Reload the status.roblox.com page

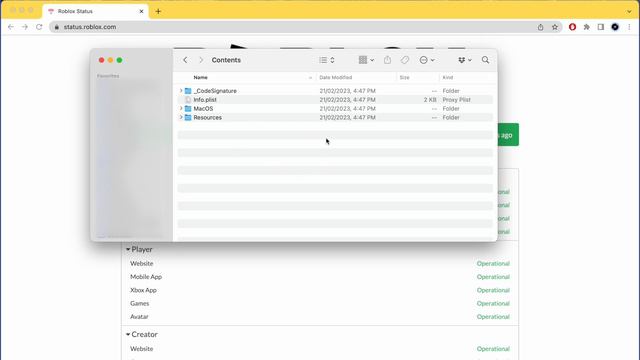pyautogui.click(x=39, y=27)
